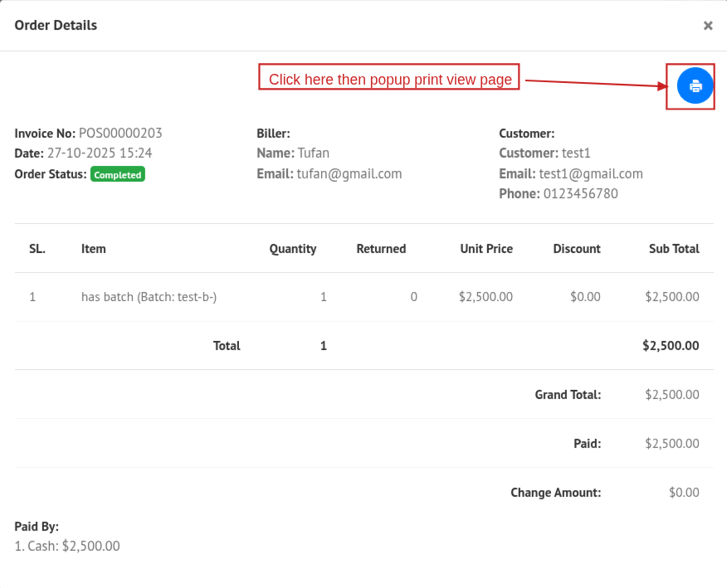Click the Quantity column header

point(292,249)
